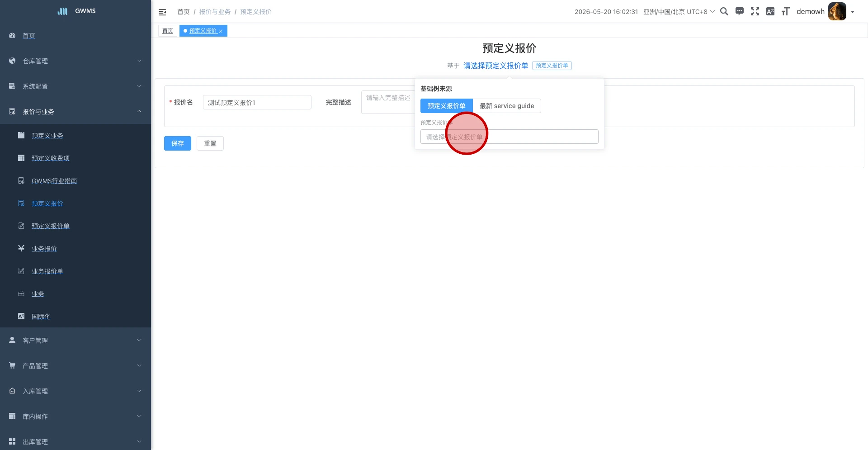Focus the 完整描述 textarea

pyautogui.click(x=388, y=102)
